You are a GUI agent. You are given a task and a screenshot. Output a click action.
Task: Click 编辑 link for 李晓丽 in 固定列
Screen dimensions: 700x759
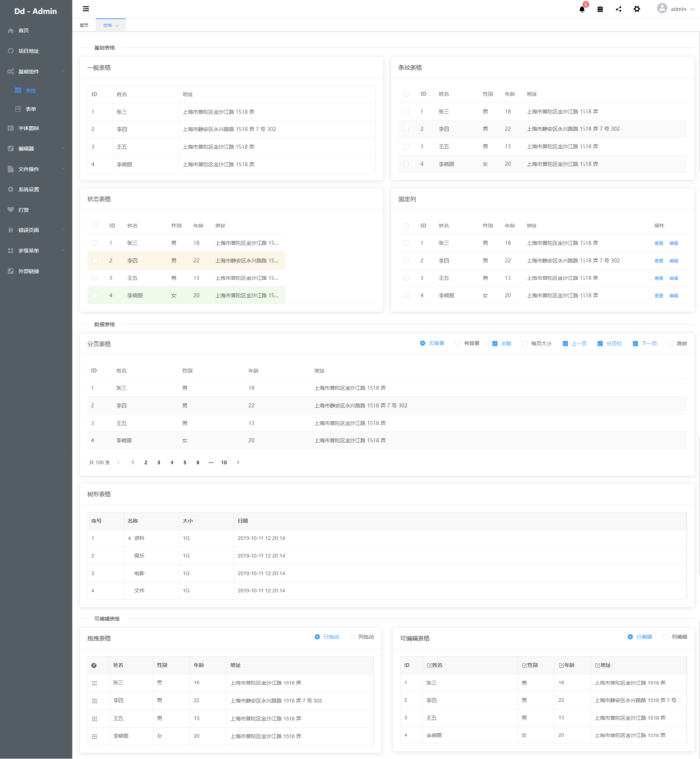pos(674,296)
